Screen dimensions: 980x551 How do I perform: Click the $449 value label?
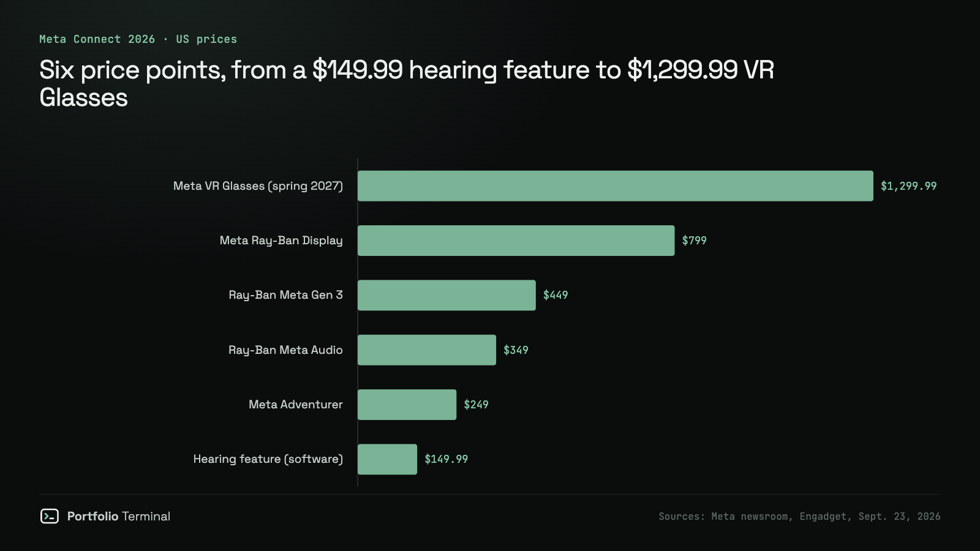556,295
